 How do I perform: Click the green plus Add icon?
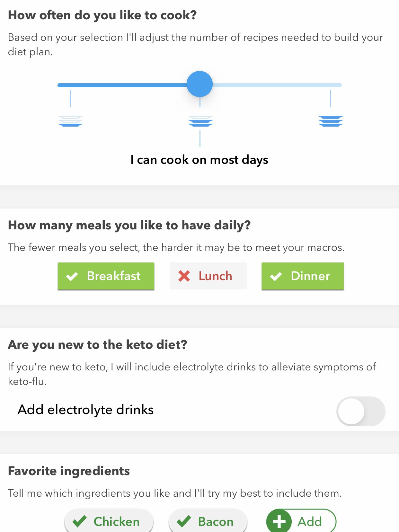click(x=279, y=521)
